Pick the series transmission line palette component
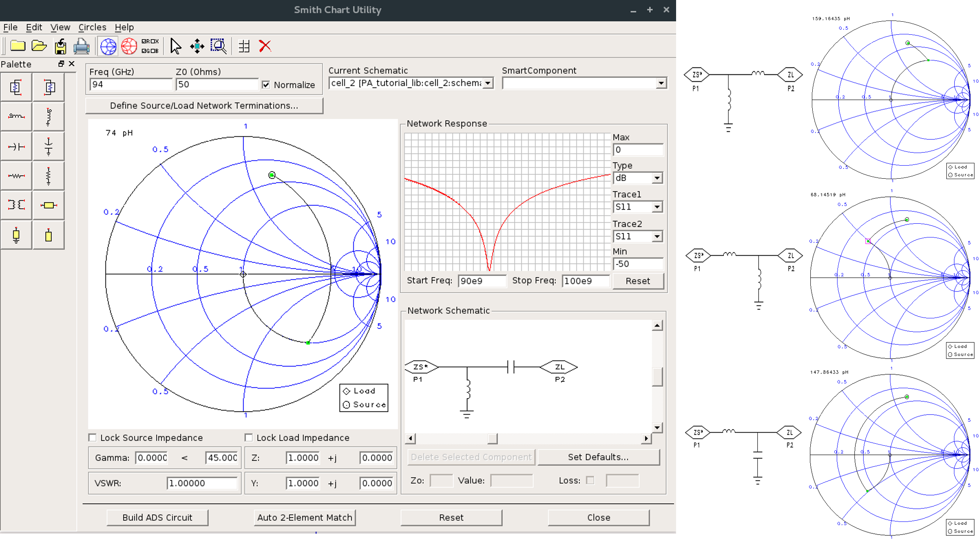 click(x=49, y=205)
